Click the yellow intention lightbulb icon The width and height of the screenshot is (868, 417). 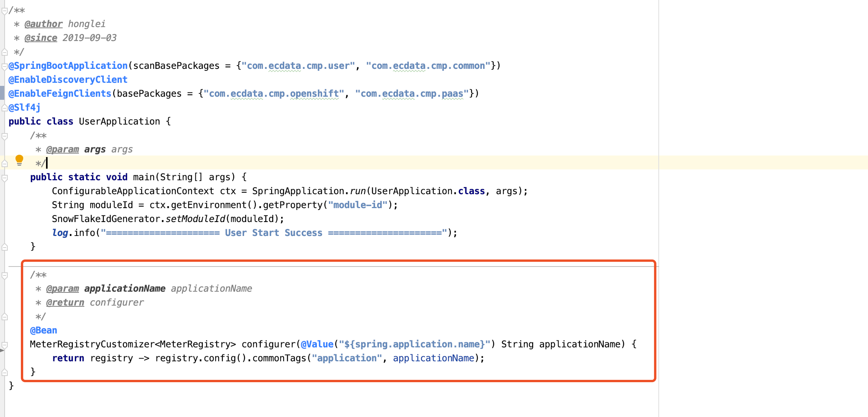tap(19, 160)
